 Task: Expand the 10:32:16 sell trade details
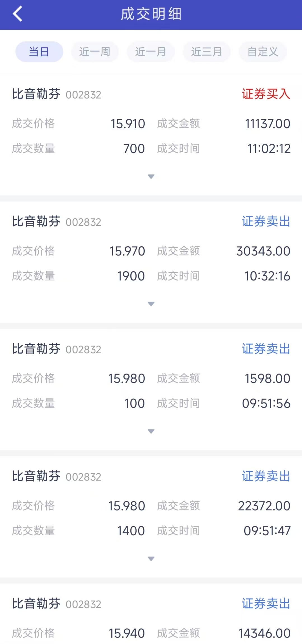[151, 304]
